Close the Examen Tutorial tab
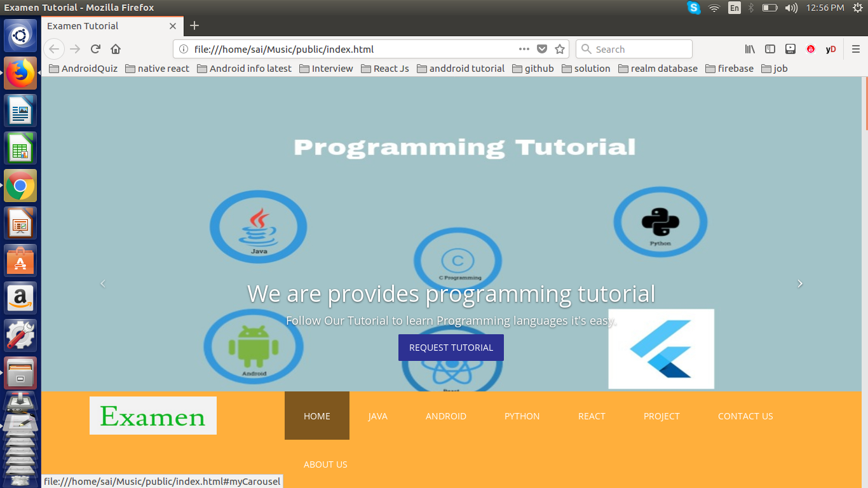Viewport: 868px width, 488px height. click(x=173, y=26)
